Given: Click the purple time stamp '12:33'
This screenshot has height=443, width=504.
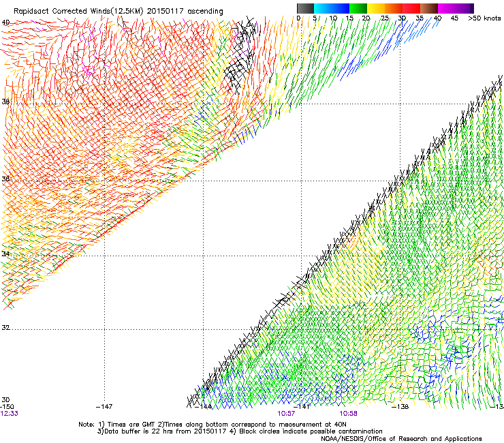Looking at the screenshot, I should coord(9,414).
